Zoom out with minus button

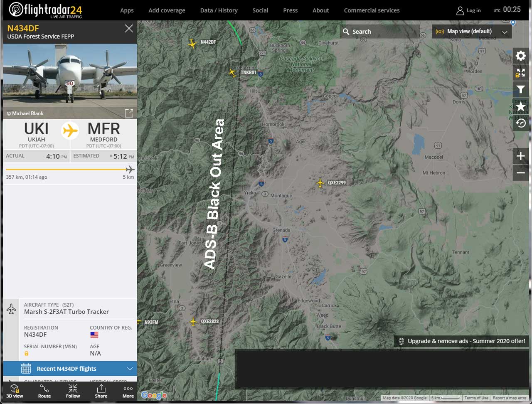click(520, 172)
